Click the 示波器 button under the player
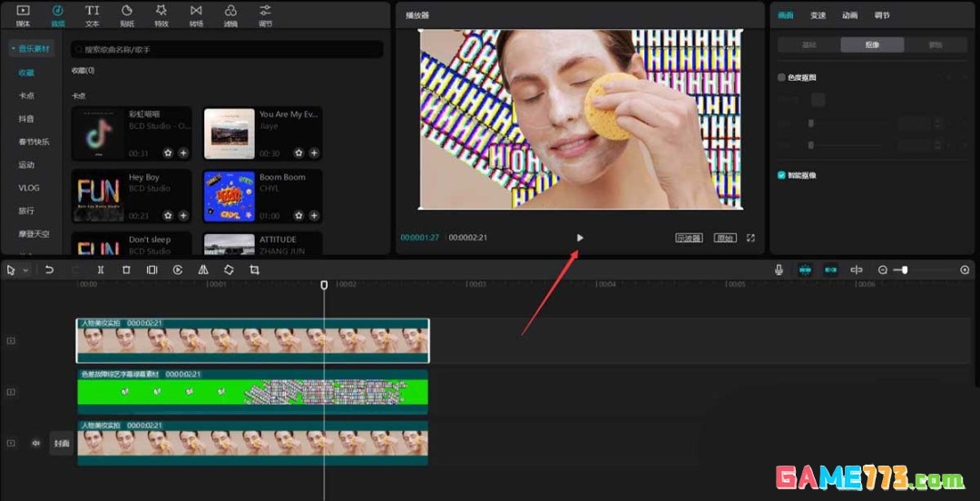 (x=689, y=238)
